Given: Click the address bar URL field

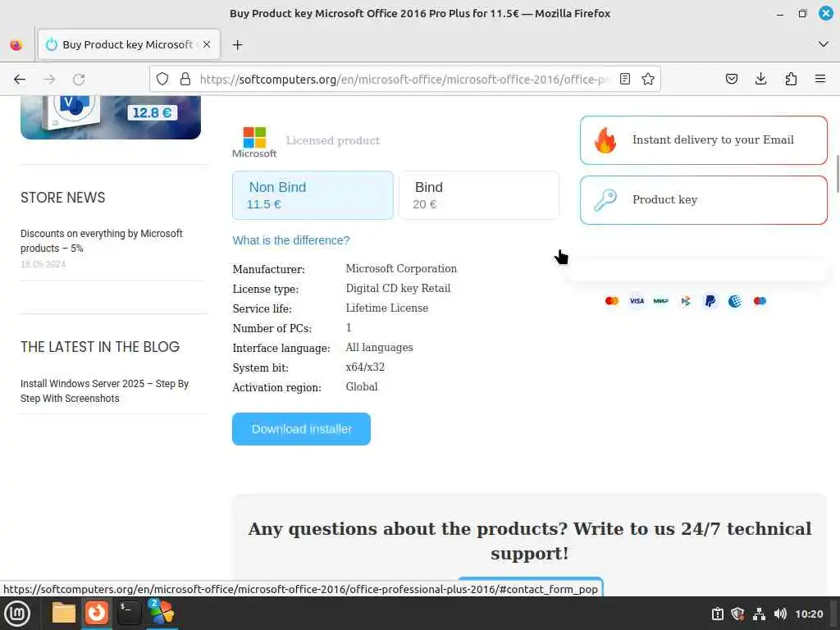Looking at the screenshot, I should pyautogui.click(x=404, y=80).
